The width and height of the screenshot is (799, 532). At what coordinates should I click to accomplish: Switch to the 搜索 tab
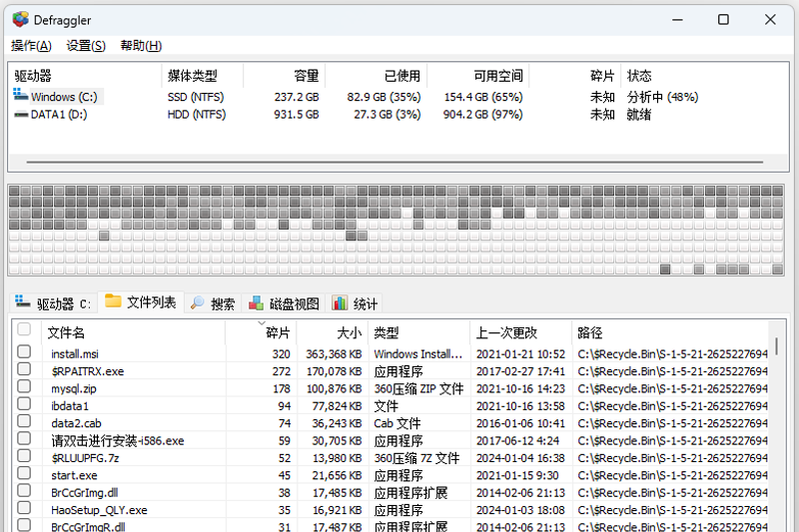(x=213, y=303)
